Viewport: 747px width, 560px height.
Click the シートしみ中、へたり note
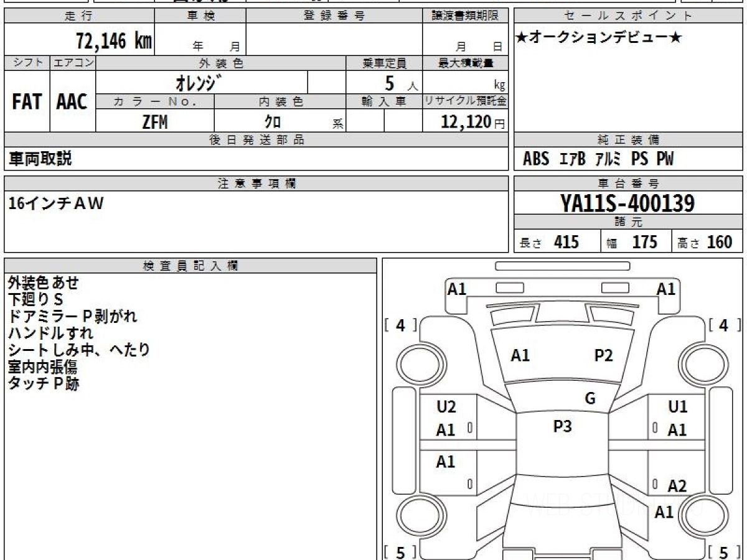(79, 350)
